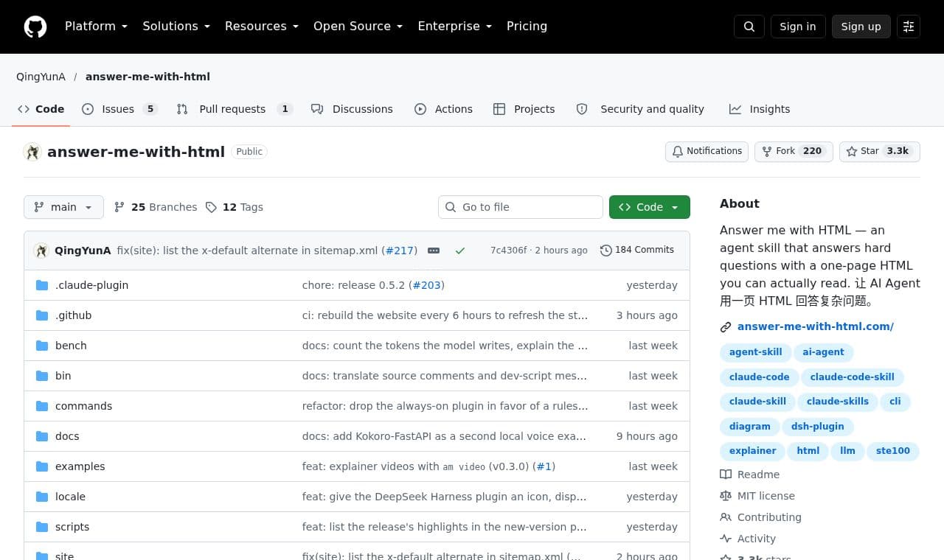The height and width of the screenshot is (560, 944).
Task: Expand the Solutions menu
Action: pos(176,27)
